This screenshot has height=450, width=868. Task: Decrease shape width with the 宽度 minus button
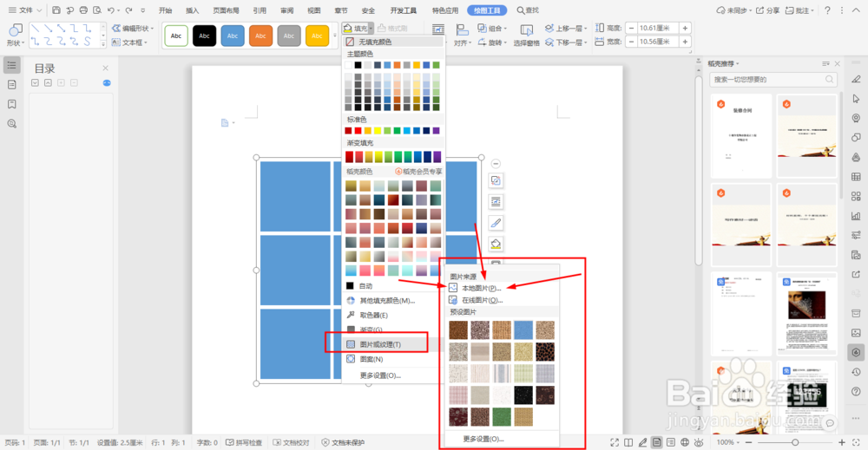pyautogui.click(x=631, y=42)
